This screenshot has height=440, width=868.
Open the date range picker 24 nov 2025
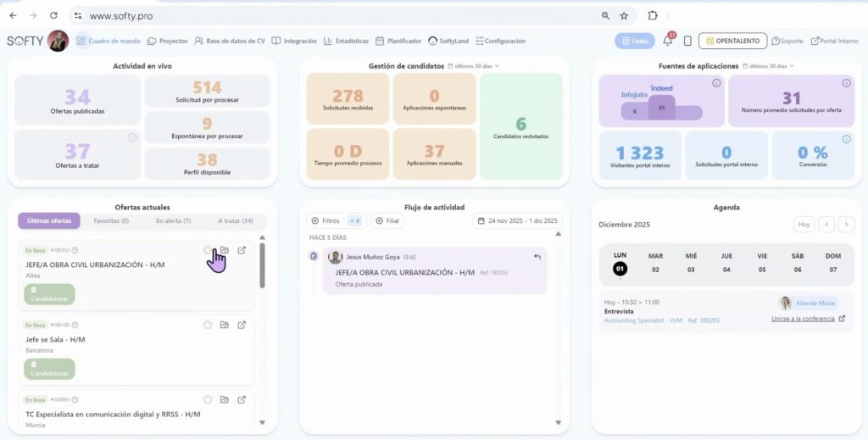(x=518, y=220)
